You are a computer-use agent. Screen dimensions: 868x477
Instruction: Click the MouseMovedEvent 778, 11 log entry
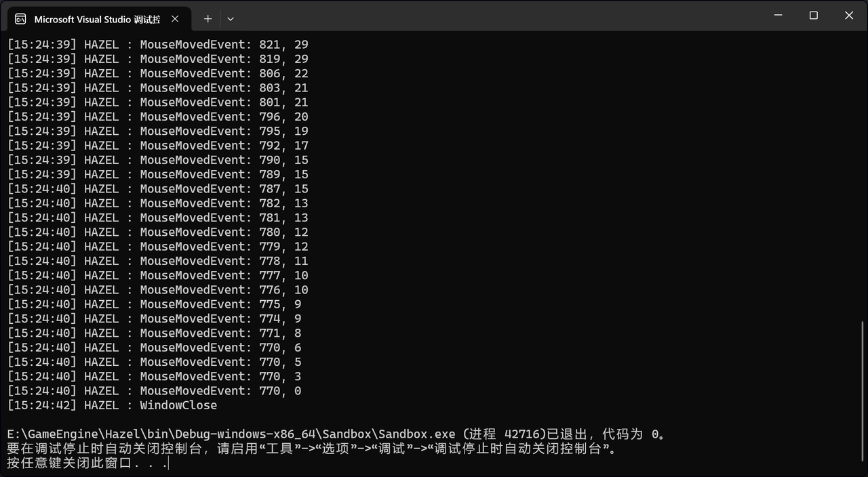[x=157, y=261]
